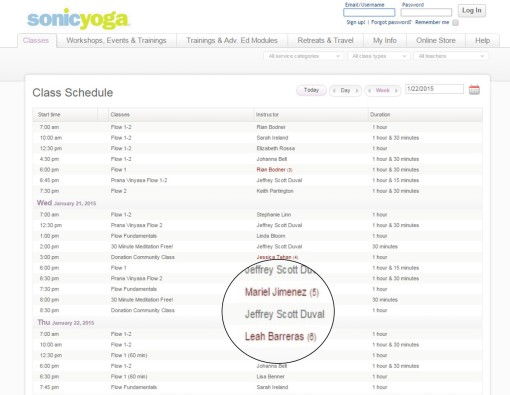Click instructor Sarah Ireland at 10:00 am Tuesday
The width and height of the screenshot is (510, 395).
pos(272,138)
